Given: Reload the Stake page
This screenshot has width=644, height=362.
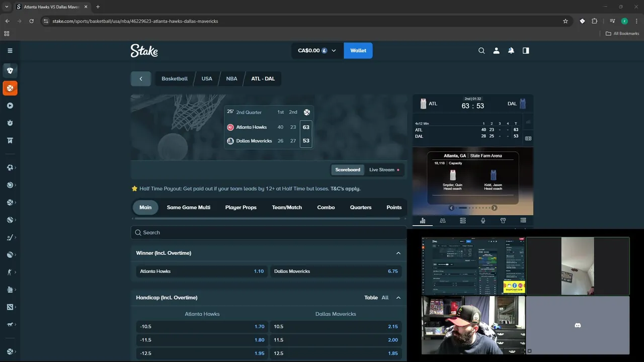Looking at the screenshot, I should point(31,21).
